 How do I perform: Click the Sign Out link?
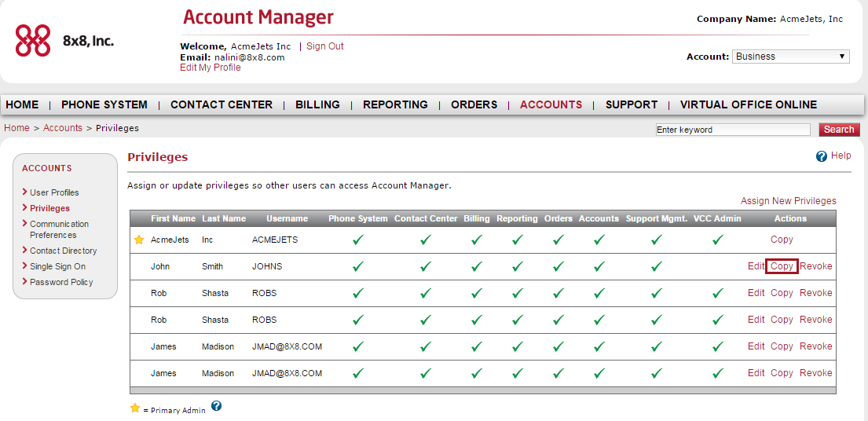tap(325, 46)
